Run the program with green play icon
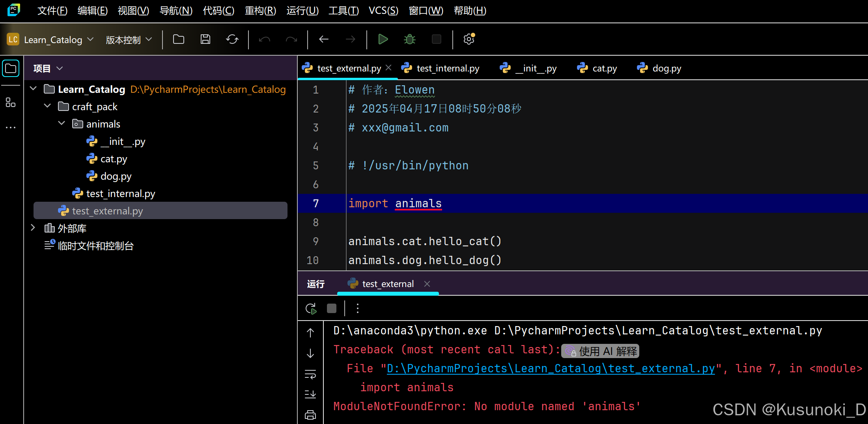The height and width of the screenshot is (424, 868). [383, 39]
